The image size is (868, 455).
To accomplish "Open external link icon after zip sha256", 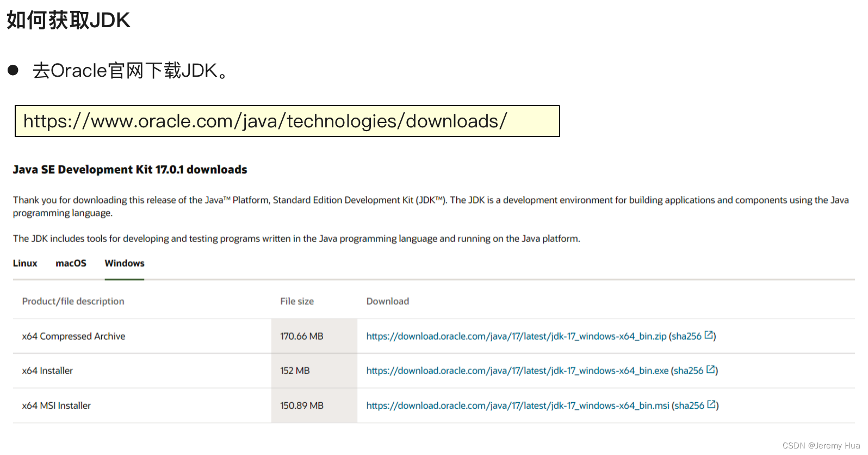I will click(x=709, y=335).
